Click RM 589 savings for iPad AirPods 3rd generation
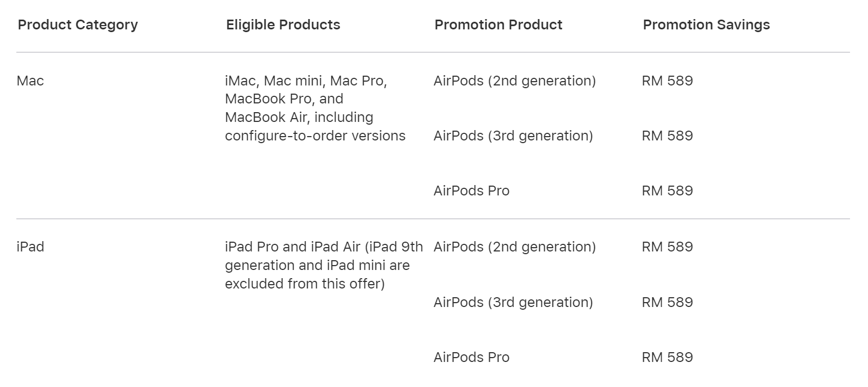 tap(667, 303)
